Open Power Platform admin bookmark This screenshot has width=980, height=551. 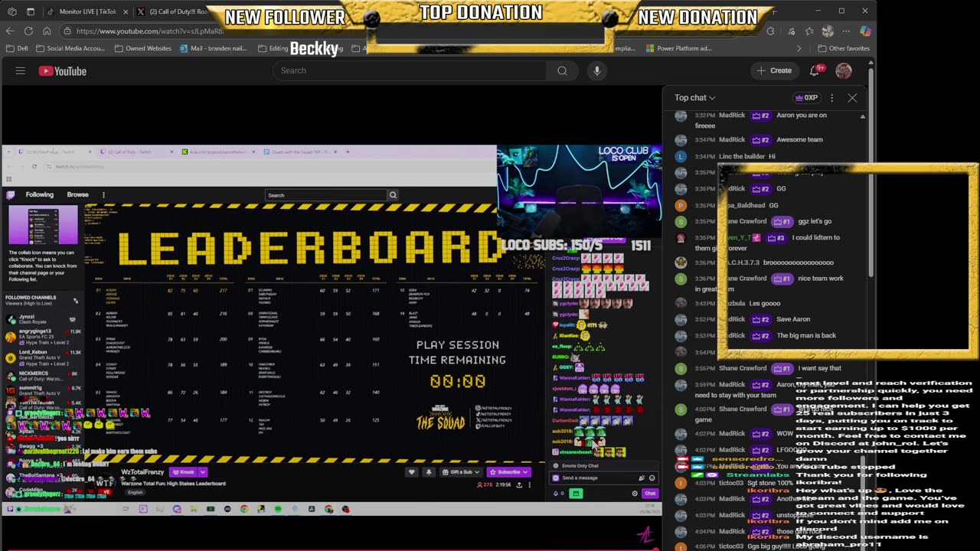coord(678,48)
